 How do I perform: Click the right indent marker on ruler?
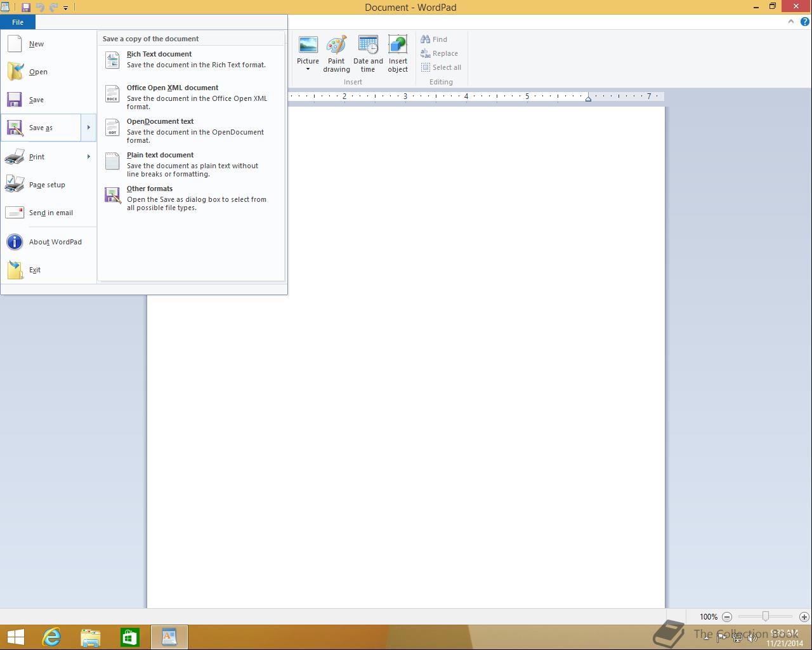588,98
